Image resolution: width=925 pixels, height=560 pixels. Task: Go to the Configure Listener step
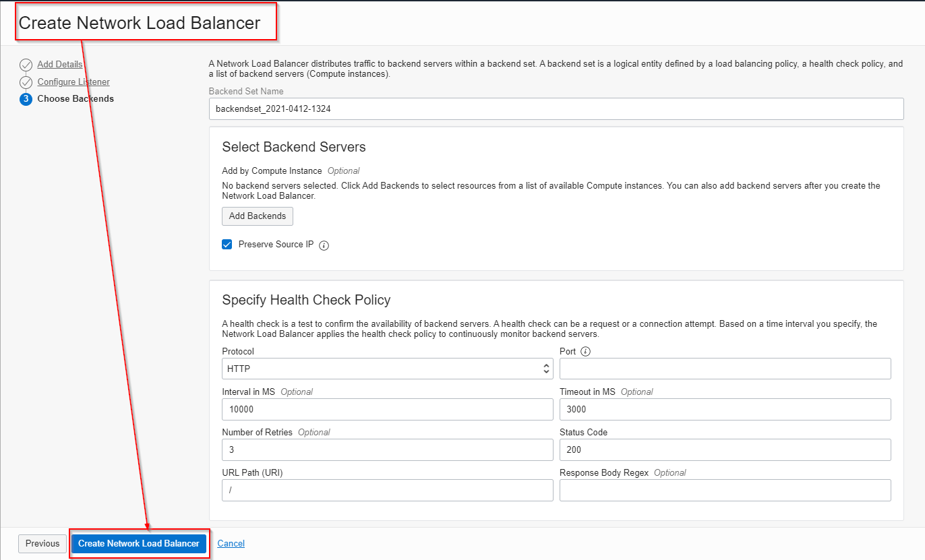point(73,82)
